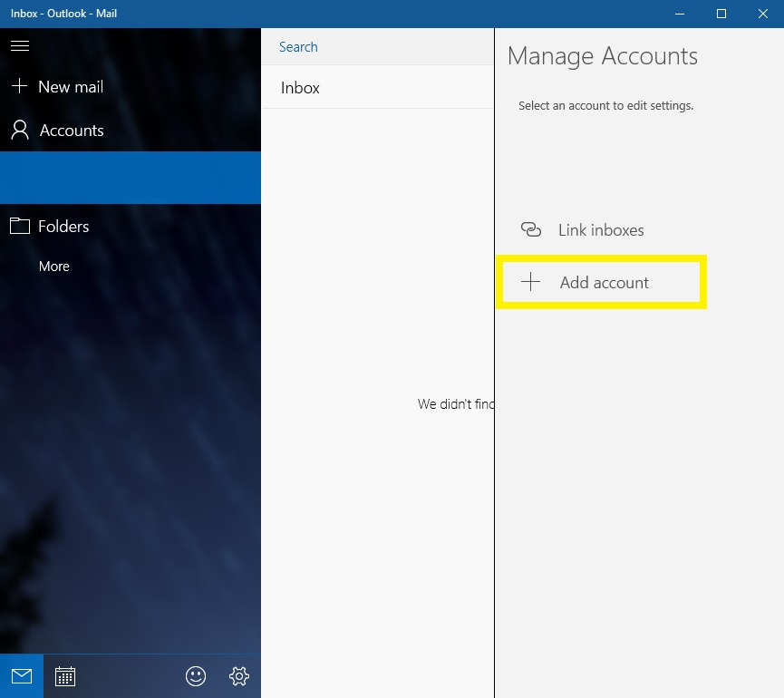Open the Accounts section label
Viewport: 784px width, 698px height.
(72, 131)
